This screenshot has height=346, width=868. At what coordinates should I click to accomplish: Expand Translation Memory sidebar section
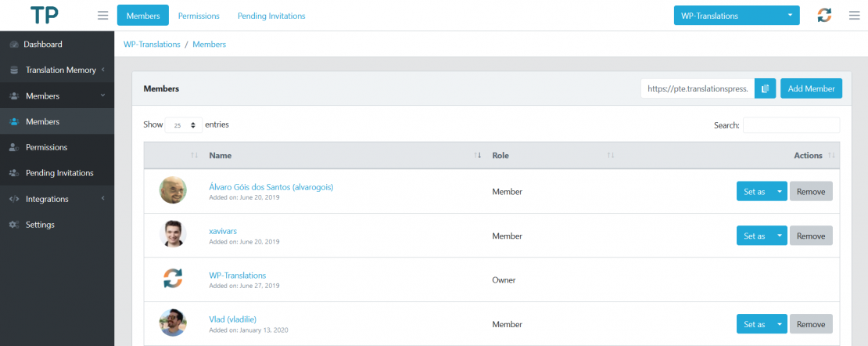tap(57, 70)
